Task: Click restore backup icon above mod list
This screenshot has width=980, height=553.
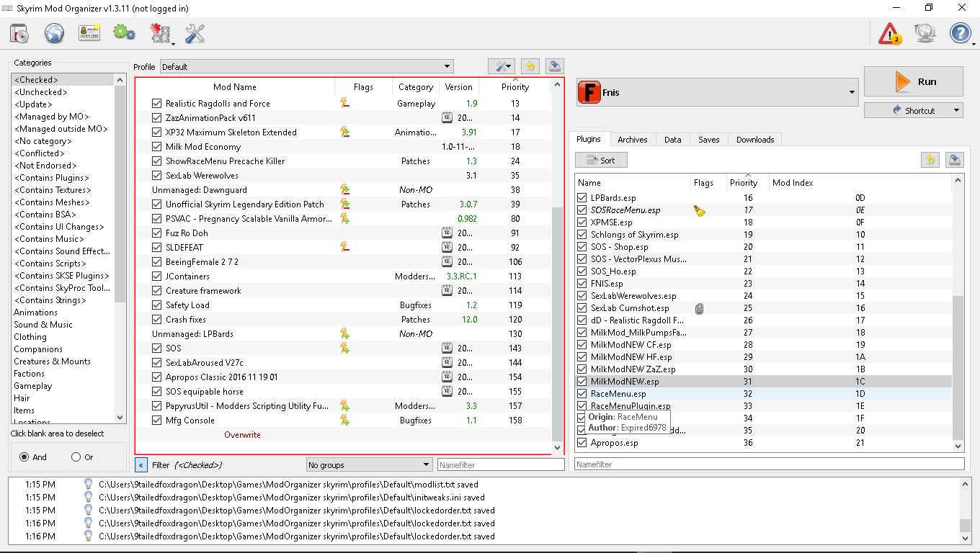Action: point(530,66)
